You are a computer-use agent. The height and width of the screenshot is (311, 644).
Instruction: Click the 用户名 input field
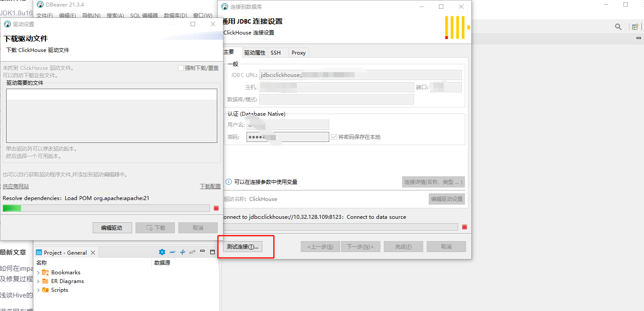288,125
